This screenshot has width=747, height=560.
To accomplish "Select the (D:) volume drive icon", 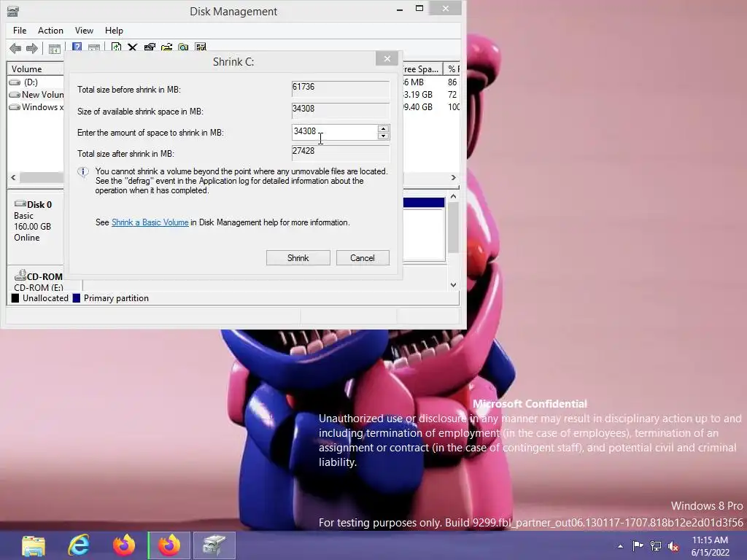I will pos(15,82).
